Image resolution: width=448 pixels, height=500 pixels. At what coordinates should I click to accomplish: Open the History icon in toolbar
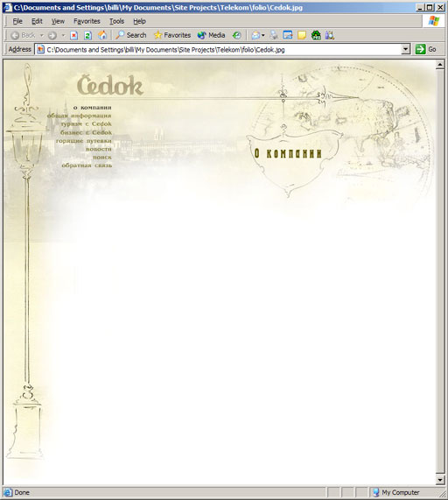coord(236,35)
